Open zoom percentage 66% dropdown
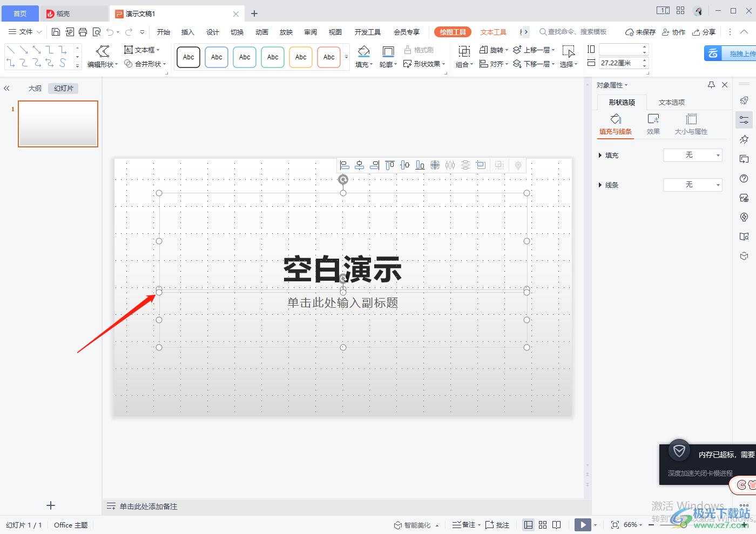 coord(633,525)
